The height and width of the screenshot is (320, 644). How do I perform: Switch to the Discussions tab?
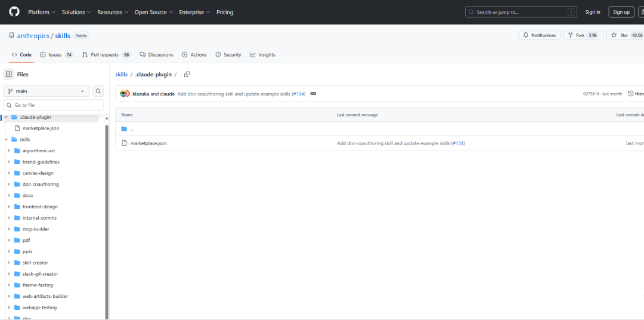156,55
